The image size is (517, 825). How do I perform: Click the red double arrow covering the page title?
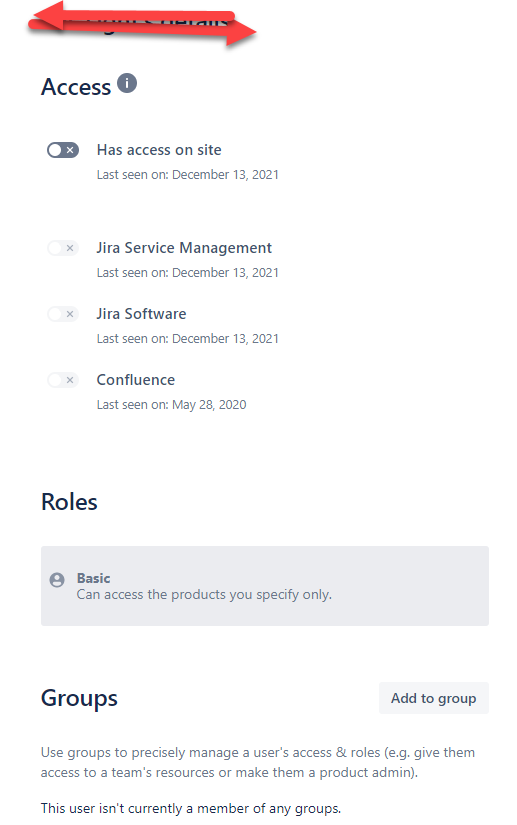pos(142,24)
